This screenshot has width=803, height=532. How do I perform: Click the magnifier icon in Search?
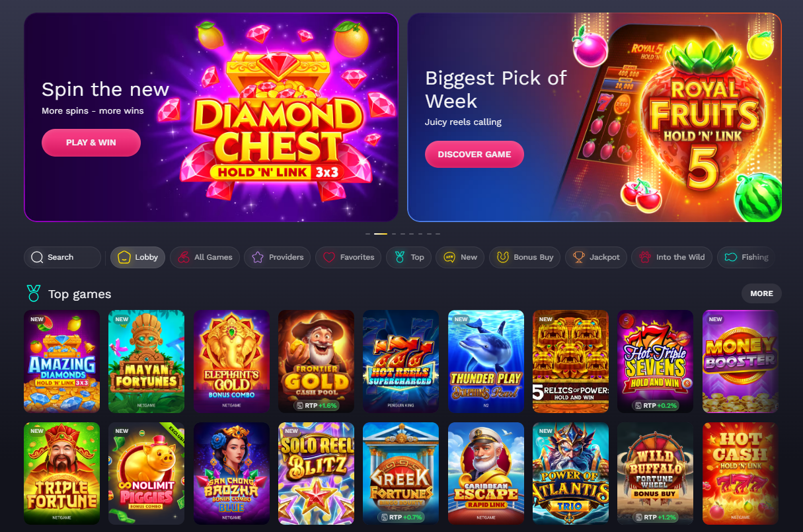(x=37, y=257)
